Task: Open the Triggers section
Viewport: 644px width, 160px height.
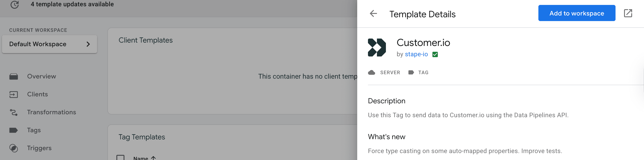Action: tap(39, 148)
